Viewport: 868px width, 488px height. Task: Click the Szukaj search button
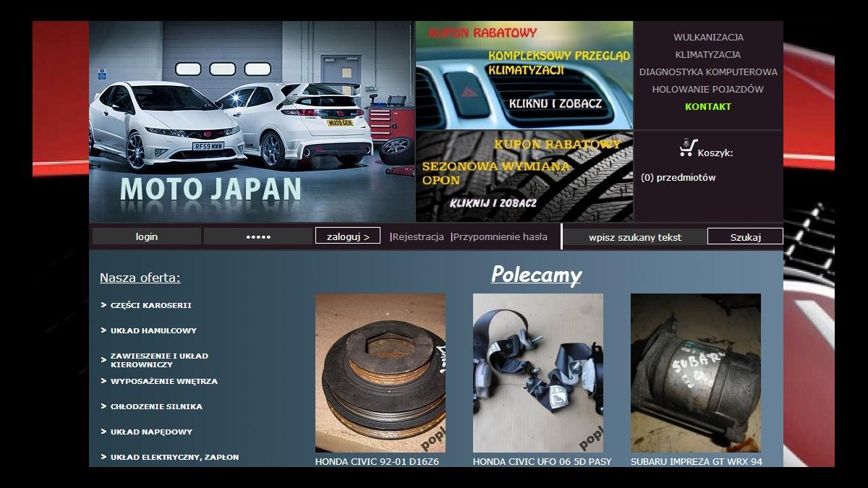click(x=745, y=236)
